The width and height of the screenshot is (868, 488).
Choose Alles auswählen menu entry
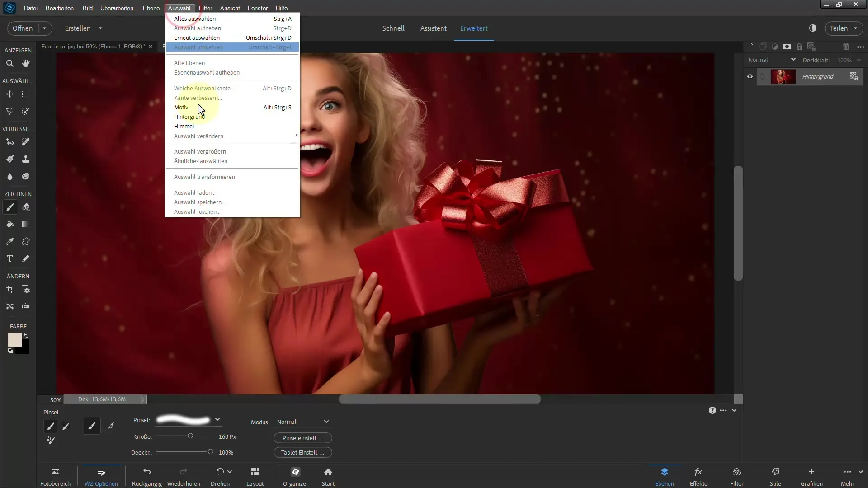(232, 19)
